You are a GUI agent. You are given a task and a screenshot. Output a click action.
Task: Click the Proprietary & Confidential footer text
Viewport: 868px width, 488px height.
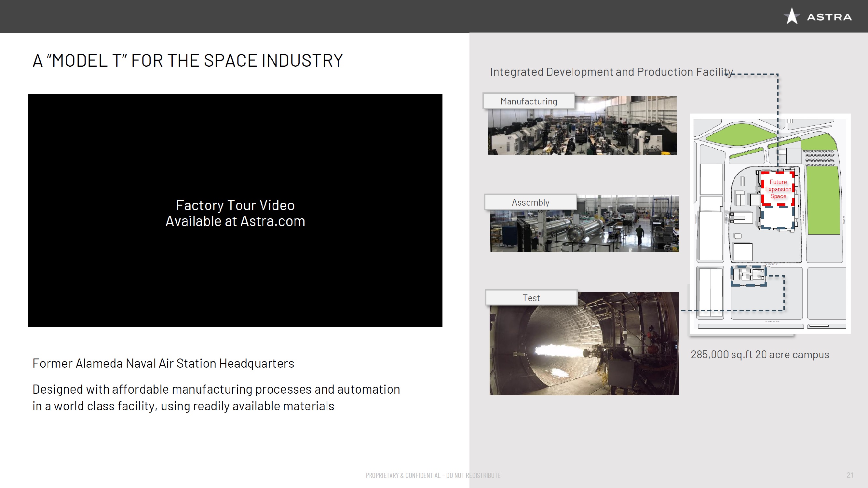[x=433, y=475]
